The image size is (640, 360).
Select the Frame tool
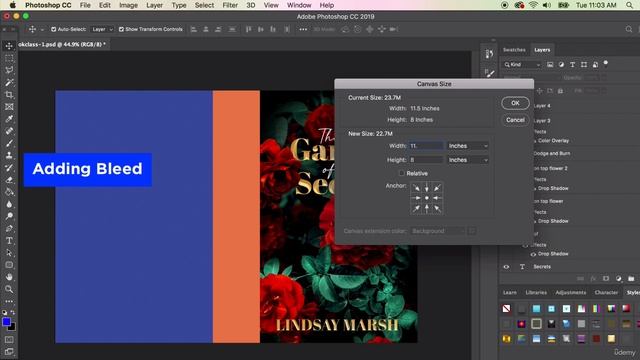tap(9, 107)
